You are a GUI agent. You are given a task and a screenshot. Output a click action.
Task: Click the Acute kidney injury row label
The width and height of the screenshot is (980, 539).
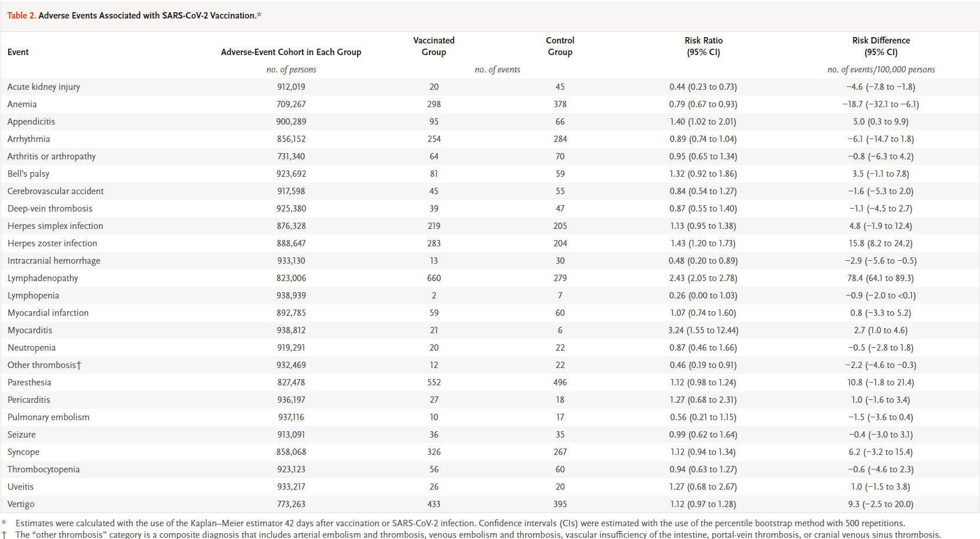click(x=43, y=87)
